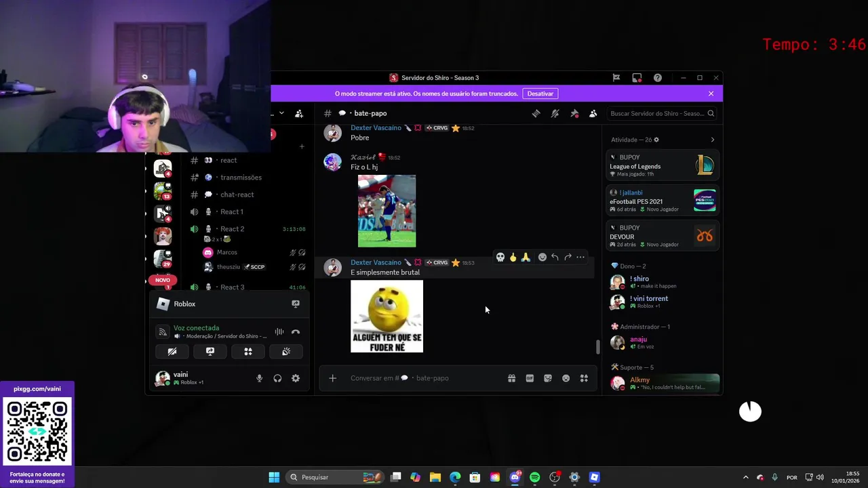Open the apps launcher icon in message bar
The height and width of the screenshot is (488, 868).
584,378
